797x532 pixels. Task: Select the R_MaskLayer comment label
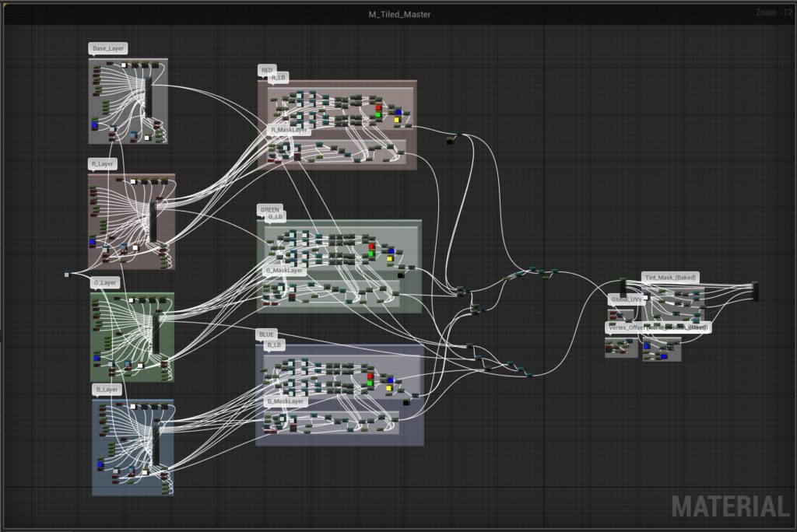pyautogui.click(x=289, y=130)
